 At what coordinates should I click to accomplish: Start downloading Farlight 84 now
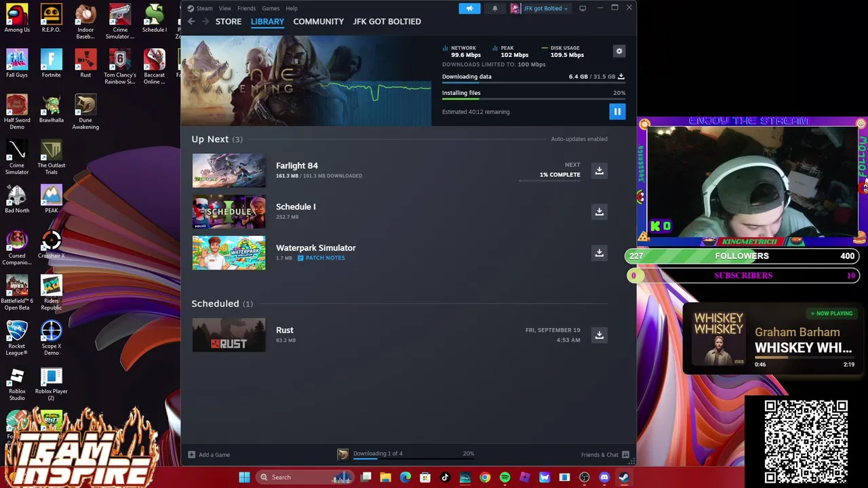coord(599,170)
